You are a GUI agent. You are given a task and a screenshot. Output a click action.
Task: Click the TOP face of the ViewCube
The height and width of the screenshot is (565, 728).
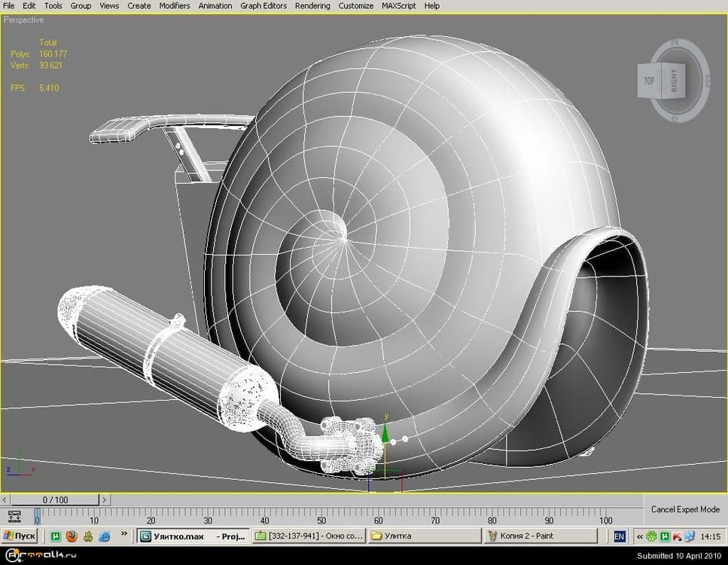(x=648, y=81)
